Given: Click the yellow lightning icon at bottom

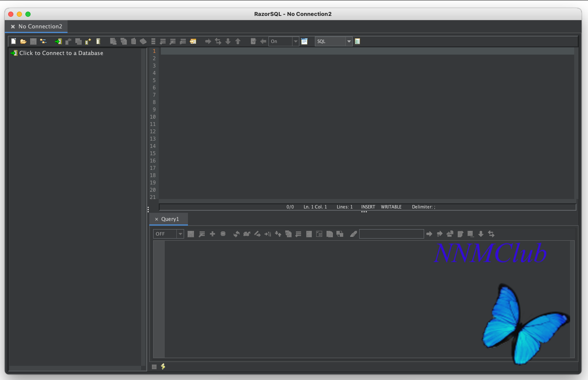Looking at the screenshot, I should 163,367.
